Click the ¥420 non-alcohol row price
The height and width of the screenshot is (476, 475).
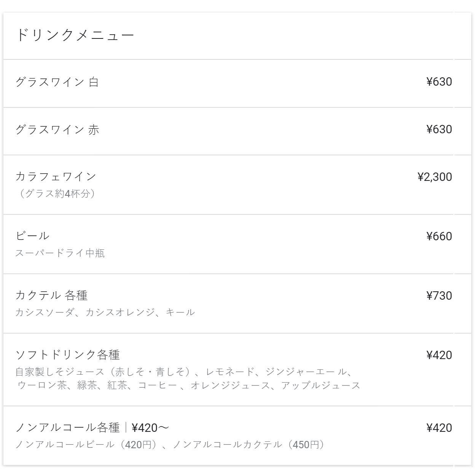coord(439,428)
